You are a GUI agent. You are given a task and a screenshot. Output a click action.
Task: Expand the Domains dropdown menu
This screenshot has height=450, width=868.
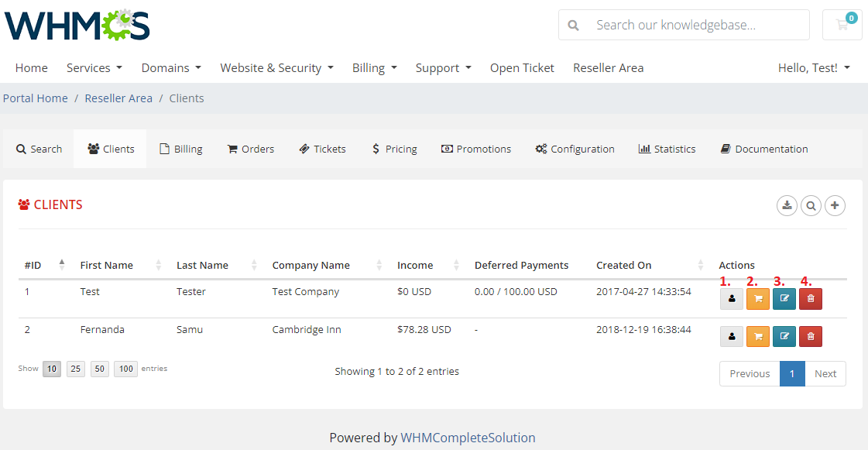[x=171, y=68]
